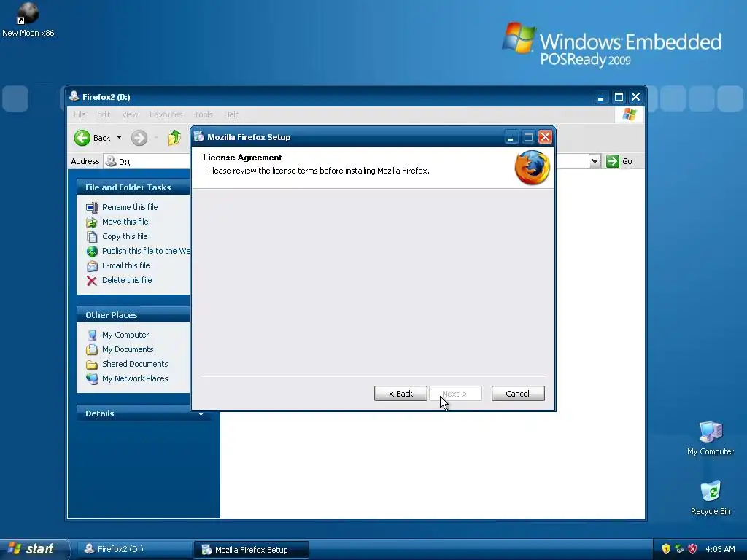Click the Copy this file link

click(x=125, y=237)
